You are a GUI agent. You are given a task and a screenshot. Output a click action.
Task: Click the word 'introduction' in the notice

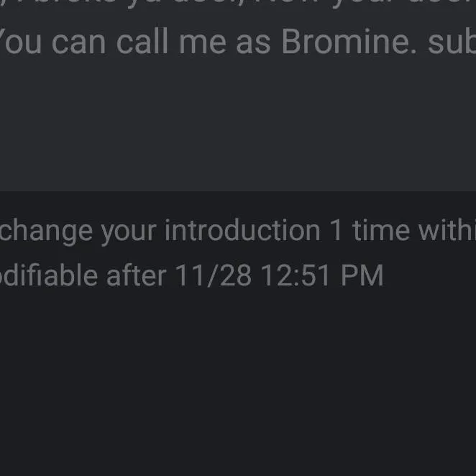point(242,231)
